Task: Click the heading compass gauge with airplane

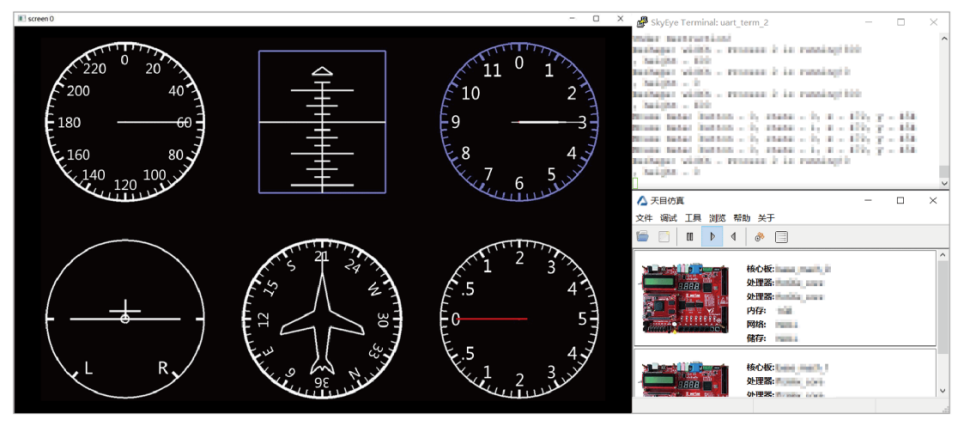Action: (322, 318)
